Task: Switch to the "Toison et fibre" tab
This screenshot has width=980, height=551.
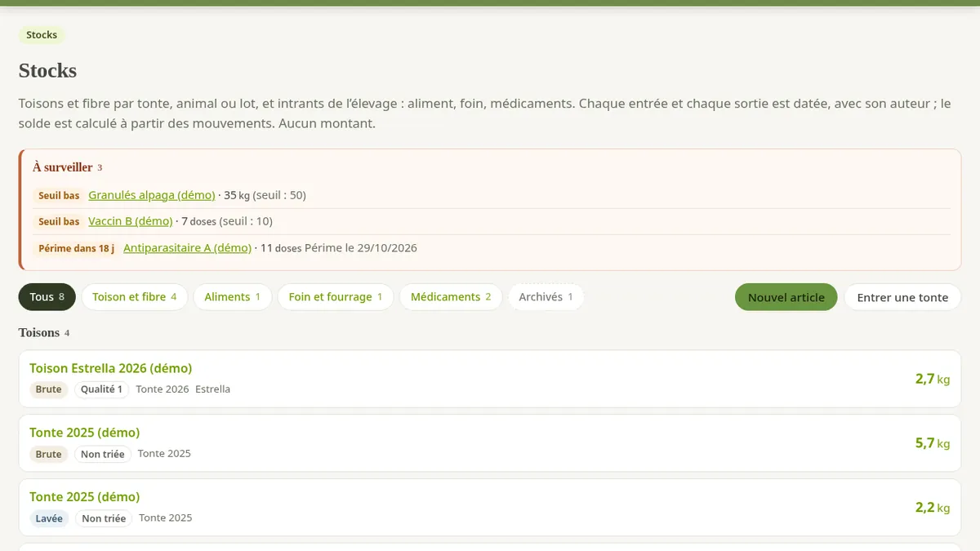Action: pyautogui.click(x=135, y=297)
